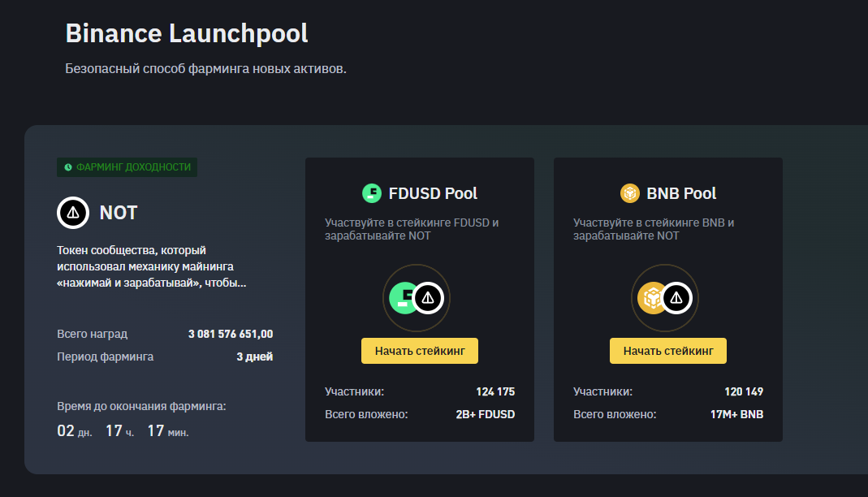This screenshot has width=868, height=497.
Task: Start staking in the BNB Pool
Action: [x=668, y=351]
